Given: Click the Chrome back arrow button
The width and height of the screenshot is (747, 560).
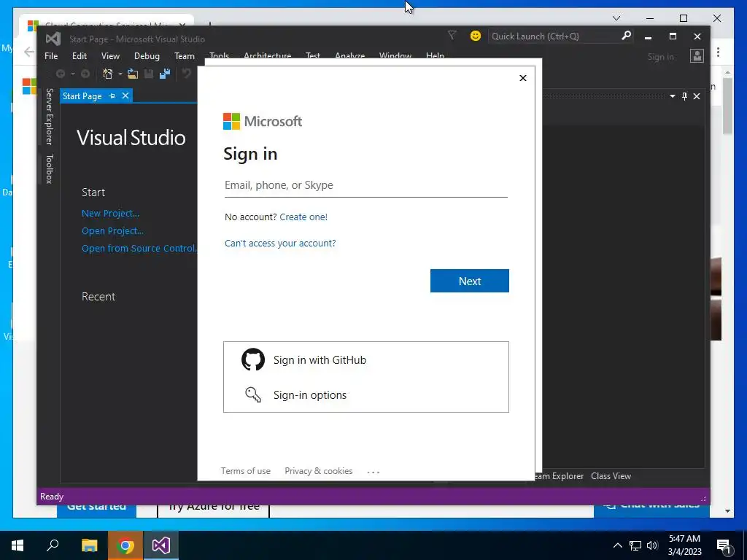Looking at the screenshot, I should (29, 52).
